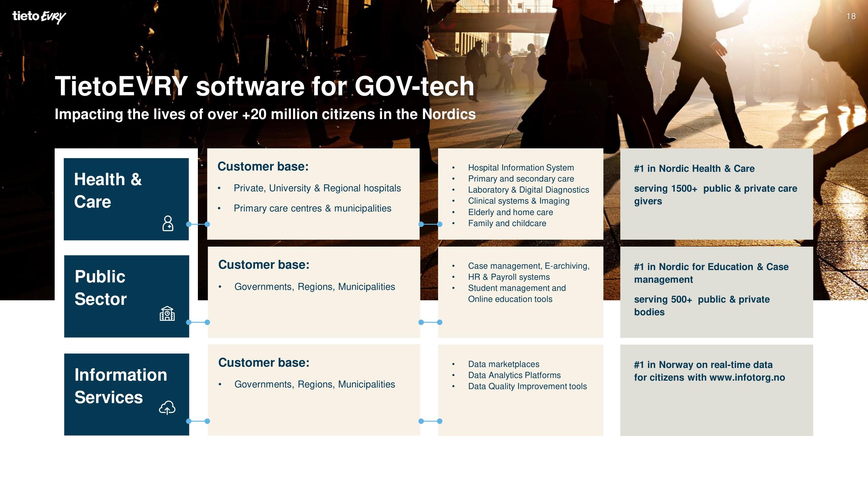Click the slide number 18
Viewport: 868px width, 488px height.
tap(851, 17)
